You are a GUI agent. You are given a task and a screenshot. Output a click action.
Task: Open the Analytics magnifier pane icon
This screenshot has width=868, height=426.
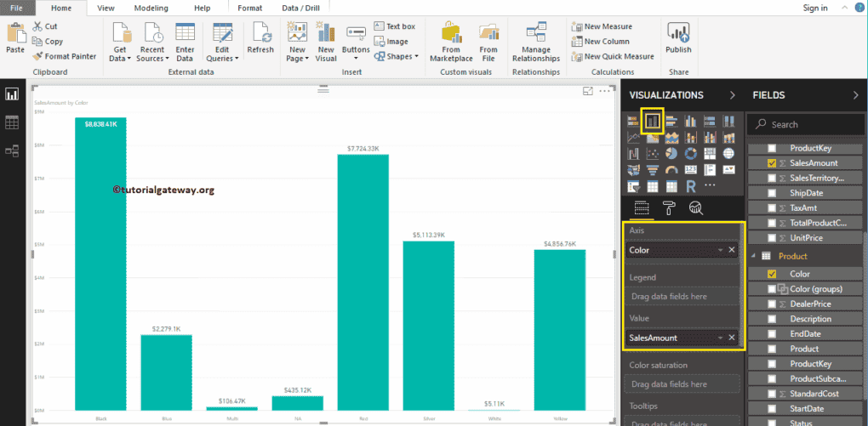click(695, 208)
